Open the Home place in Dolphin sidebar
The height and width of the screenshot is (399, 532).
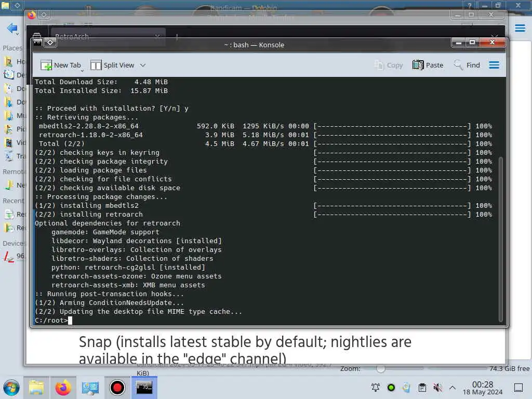(x=14, y=61)
